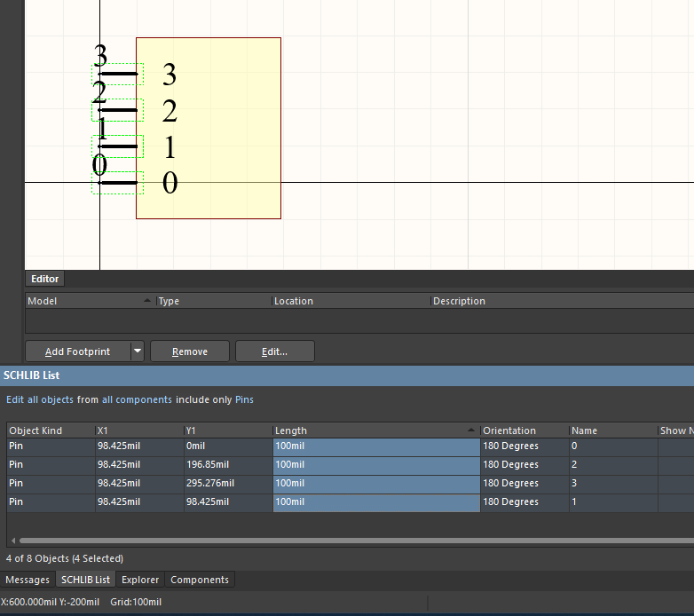Select Length cell for pin named 0
Screen dimensions: 694x616
click(375, 446)
